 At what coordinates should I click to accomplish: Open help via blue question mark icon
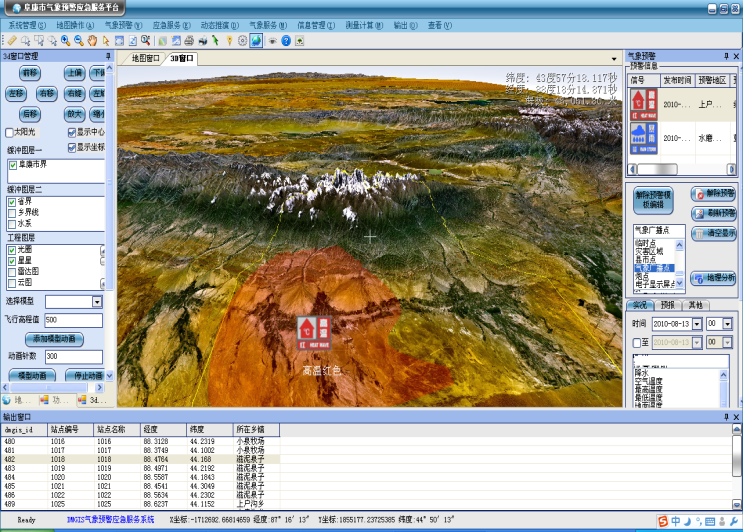[x=286, y=41]
